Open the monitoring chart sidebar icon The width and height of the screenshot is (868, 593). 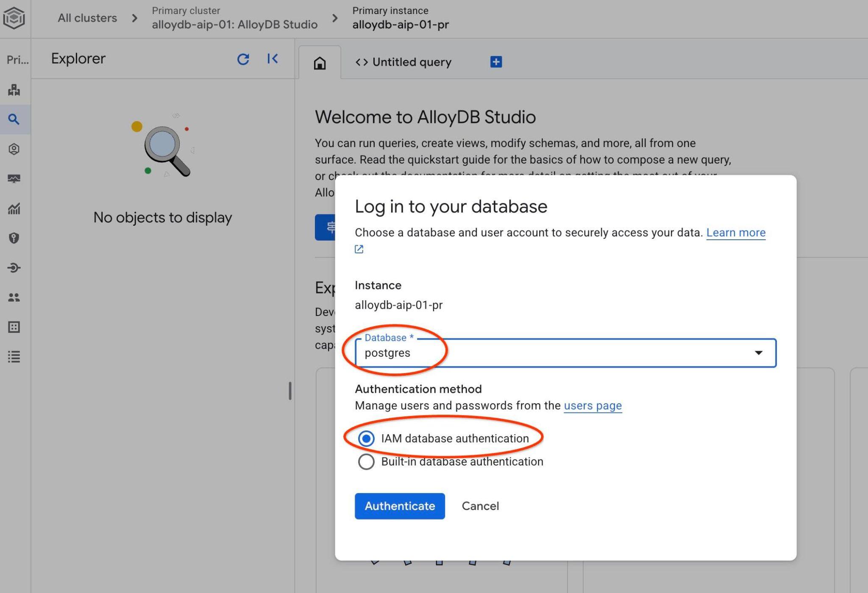tap(14, 208)
